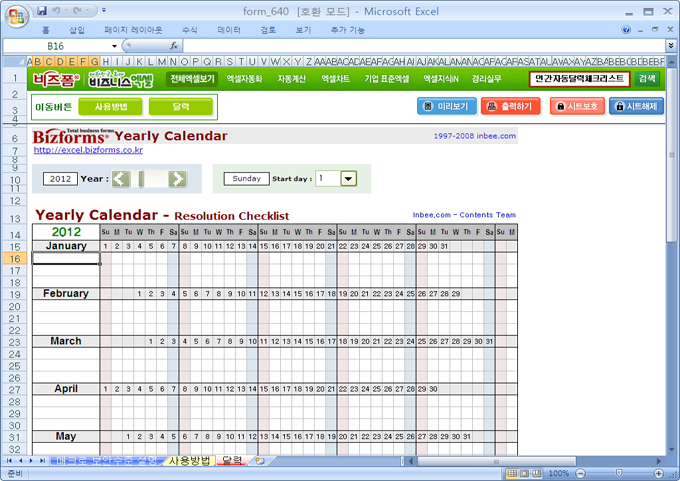The image size is (680, 481).
Task: Select row header 16
Action: tap(15, 259)
